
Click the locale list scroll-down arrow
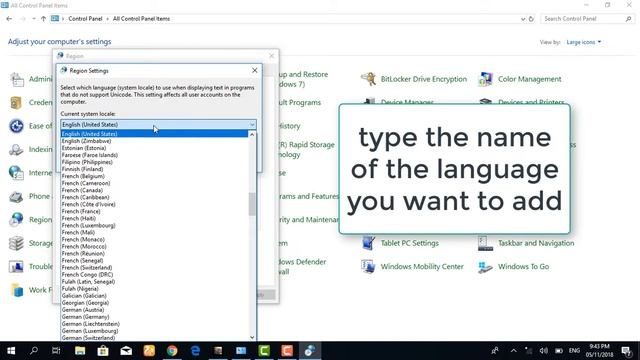click(252, 337)
